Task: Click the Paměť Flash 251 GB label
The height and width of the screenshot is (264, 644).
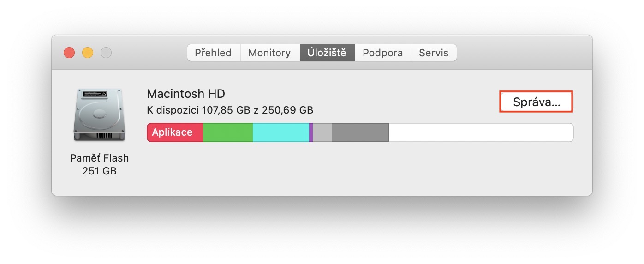Action: pyautogui.click(x=99, y=164)
